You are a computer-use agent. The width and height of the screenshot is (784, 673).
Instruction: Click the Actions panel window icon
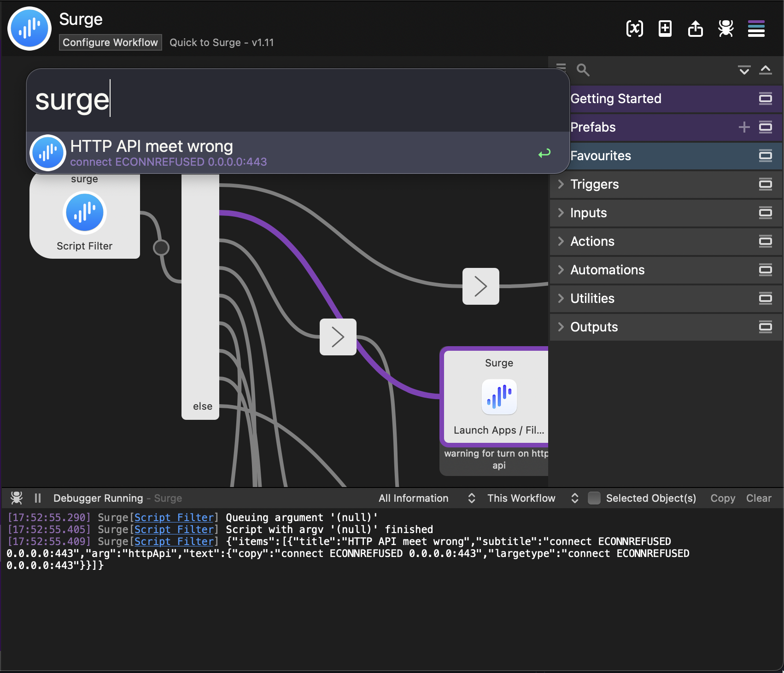(766, 241)
